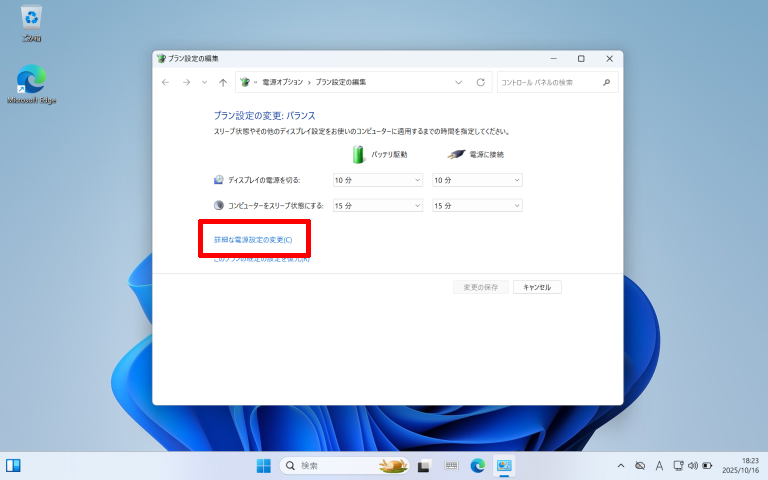
Task: Open the recent locations chevron
Action: tap(204, 82)
